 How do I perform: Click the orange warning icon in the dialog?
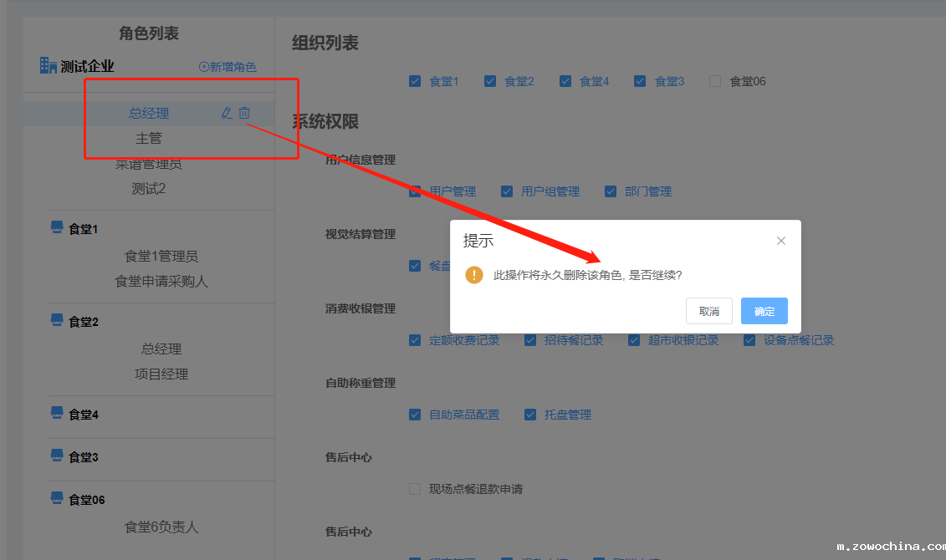coord(474,273)
